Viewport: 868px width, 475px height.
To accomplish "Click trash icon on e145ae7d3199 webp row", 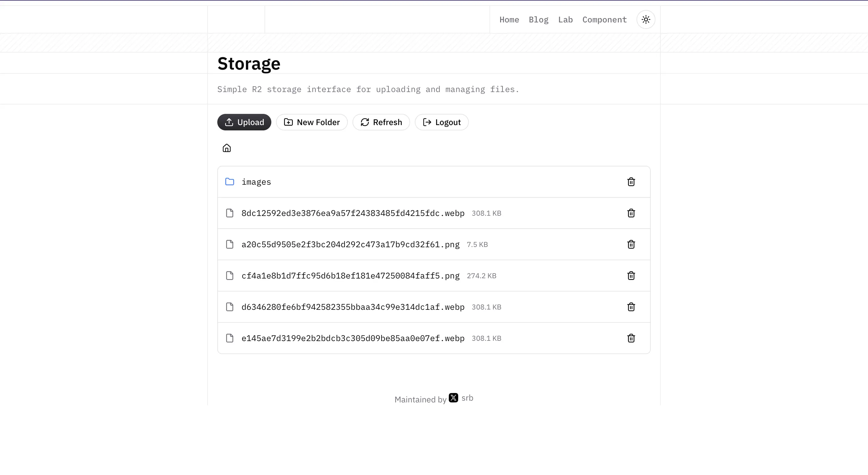I will click(x=631, y=338).
